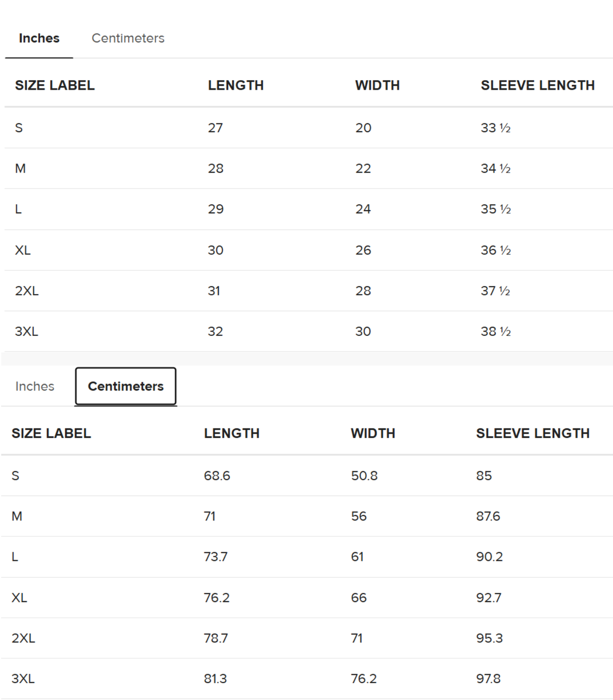Click SLEEVE LENGTH header in the inches table
The height and width of the screenshot is (700, 613).
[x=537, y=85]
